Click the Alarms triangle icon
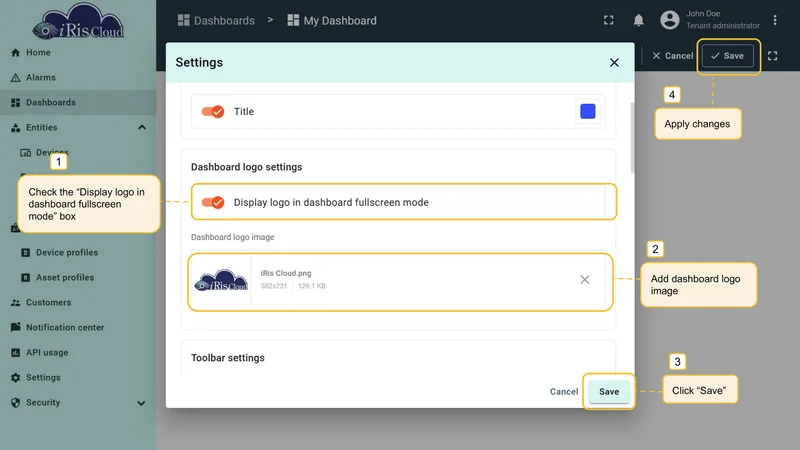800x450 pixels. 15,78
